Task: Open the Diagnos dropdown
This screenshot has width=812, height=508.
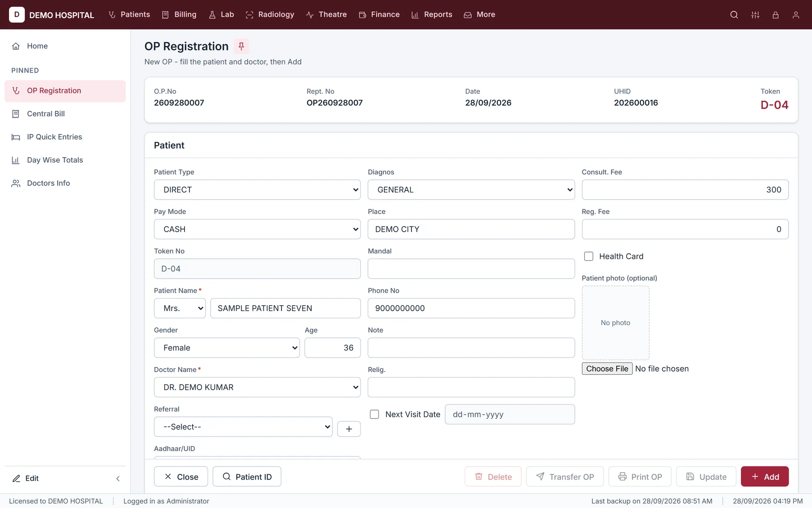Action: tap(471, 190)
